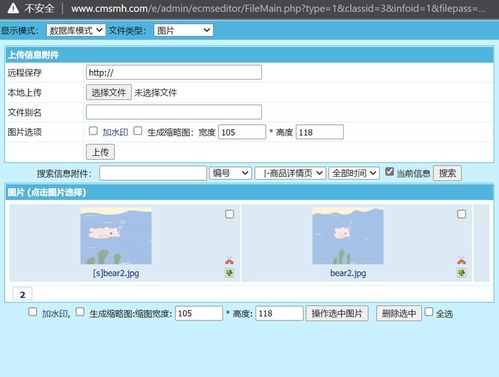Focus the 文件别名 input field

(174, 112)
